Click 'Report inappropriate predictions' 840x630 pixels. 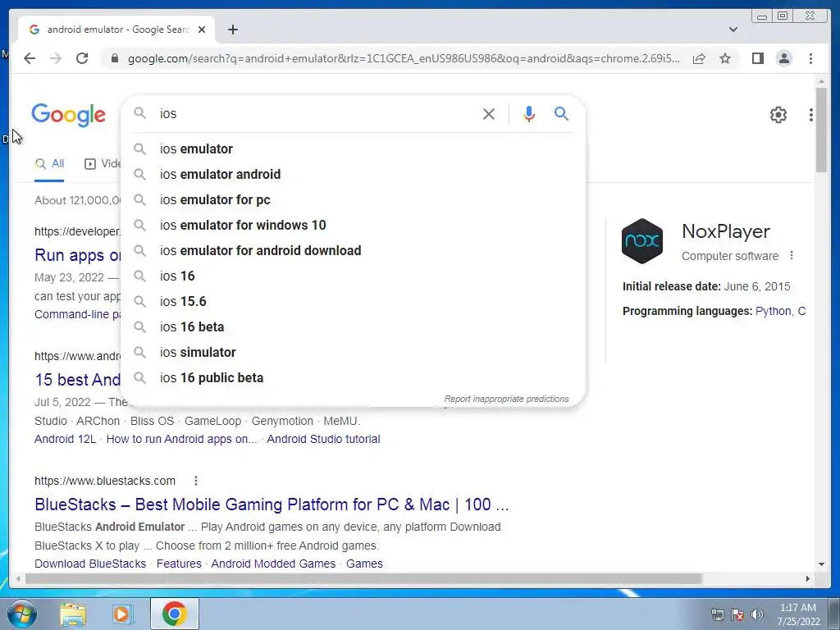506,399
